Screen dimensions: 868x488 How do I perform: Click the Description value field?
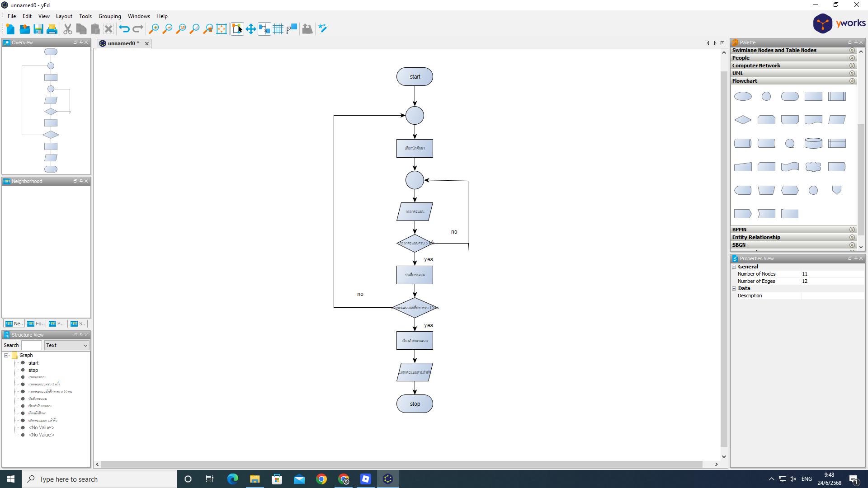(832, 296)
